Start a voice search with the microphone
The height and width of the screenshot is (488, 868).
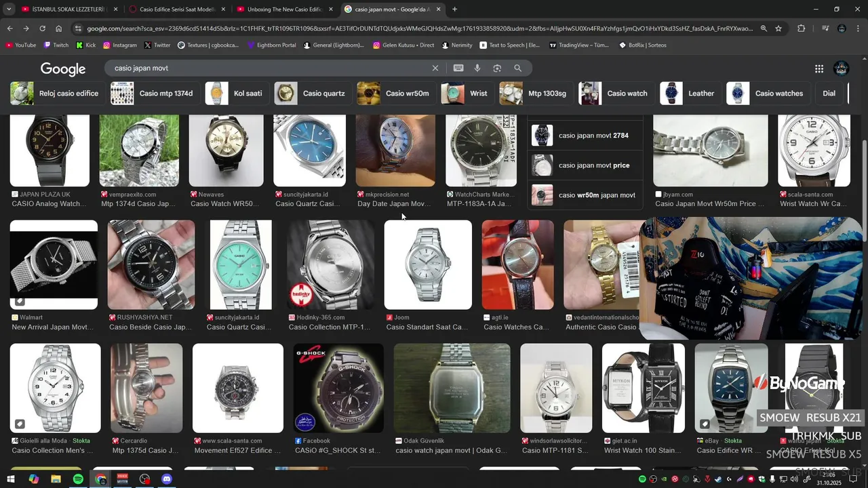pos(477,68)
